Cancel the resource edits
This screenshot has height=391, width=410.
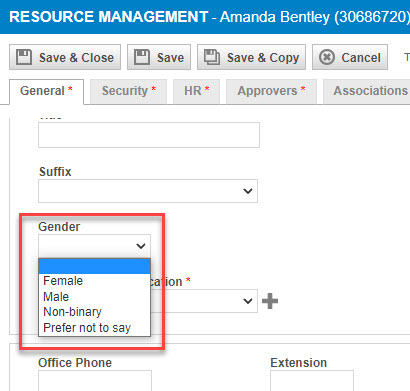(x=350, y=57)
